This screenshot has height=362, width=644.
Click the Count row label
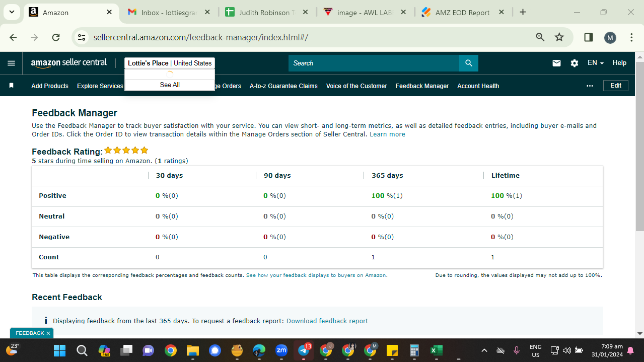point(49,257)
